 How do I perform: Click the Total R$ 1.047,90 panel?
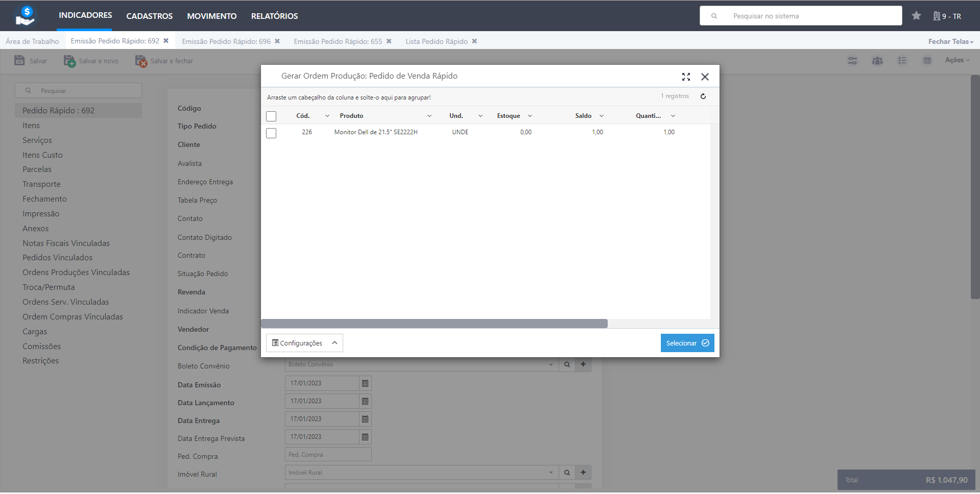tap(906, 480)
